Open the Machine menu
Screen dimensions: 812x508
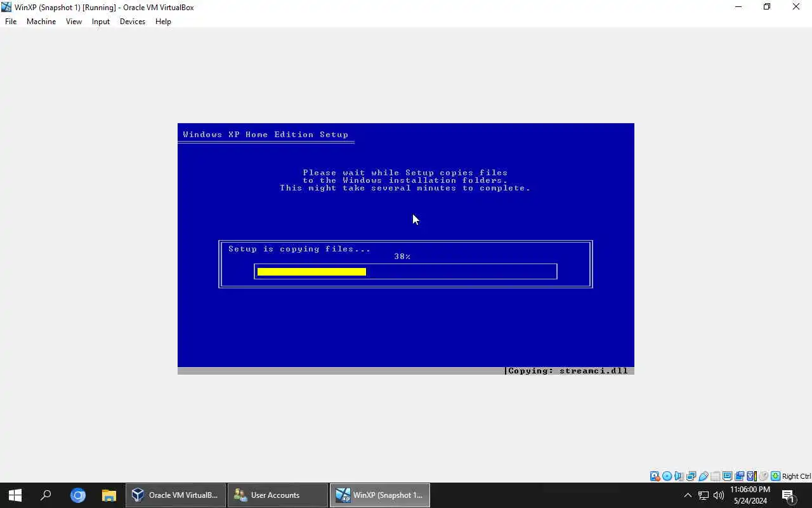coord(41,22)
